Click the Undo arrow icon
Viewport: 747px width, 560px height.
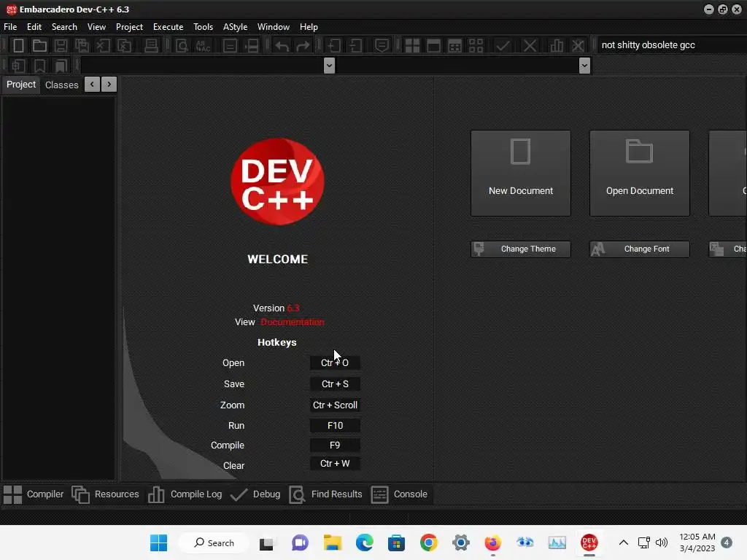(282, 46)
